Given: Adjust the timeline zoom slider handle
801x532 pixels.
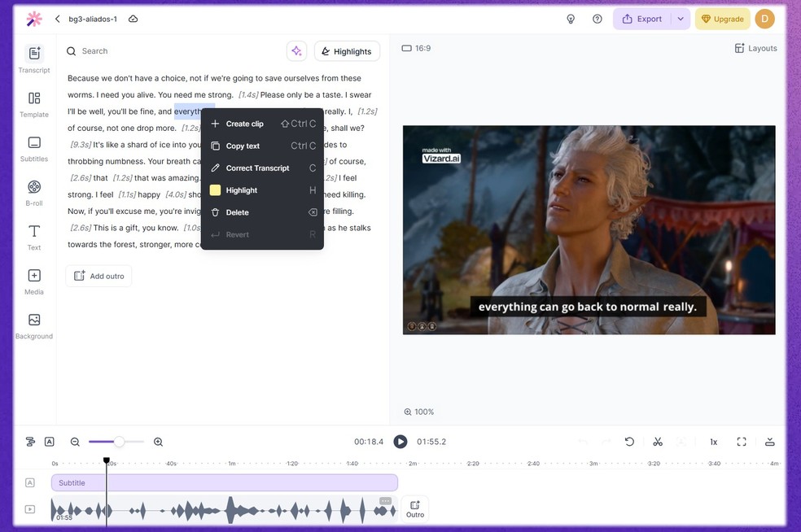Looking at the screenshot, I should (119, 443).
